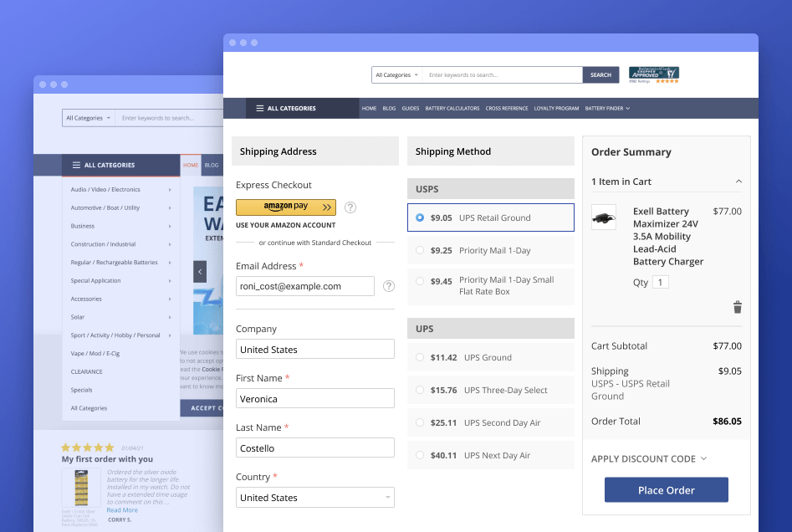This screenshot has width=792, height=532.
Task: Open the Country dropdown
Action: click(314, 497)
